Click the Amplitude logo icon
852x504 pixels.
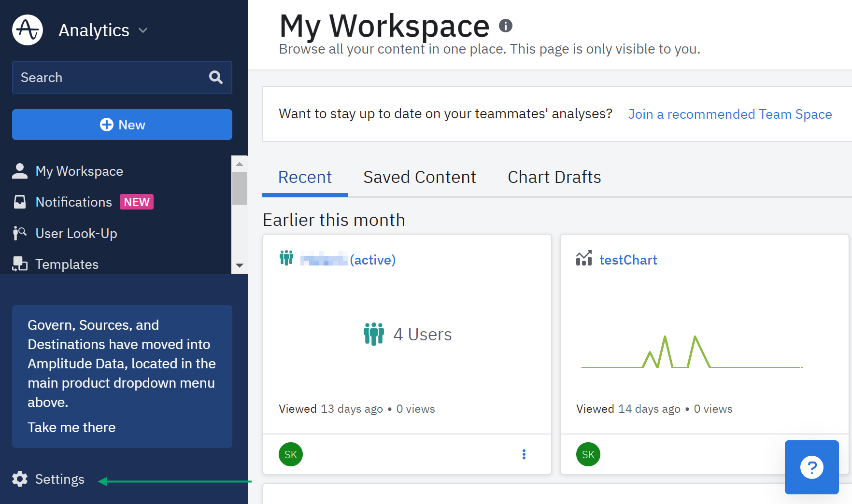coord(28,30)
